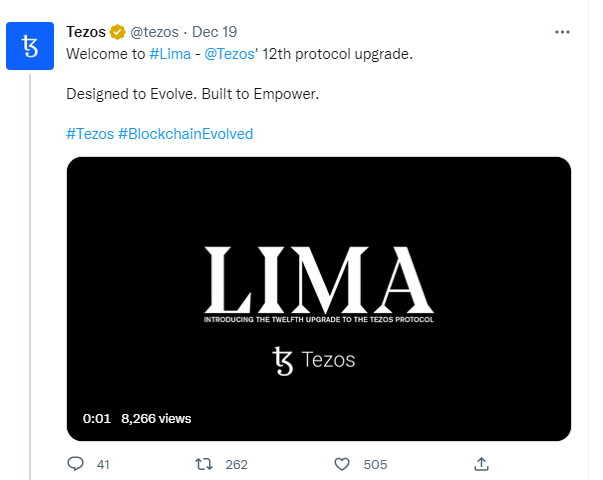Follow the @Tezos mention link
This screenshot has width=603, height=480.
tap(229, 54)
